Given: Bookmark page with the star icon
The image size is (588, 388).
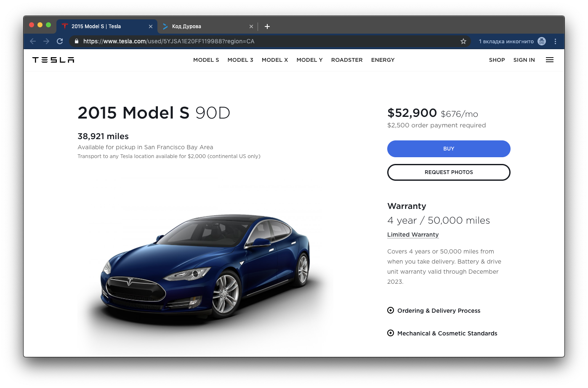Looking at the screenshot, I should coord(463,41).
